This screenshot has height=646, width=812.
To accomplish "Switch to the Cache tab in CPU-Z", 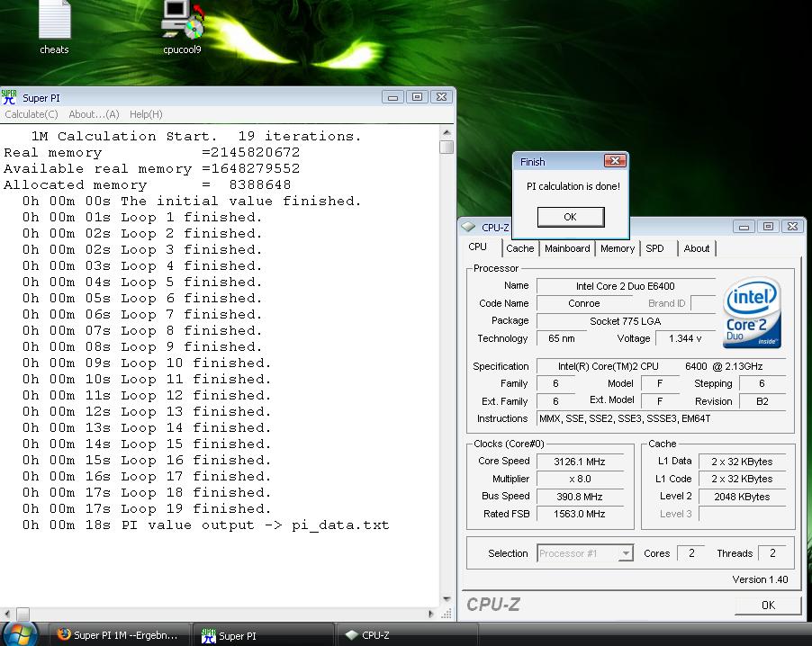I will 519,248.
